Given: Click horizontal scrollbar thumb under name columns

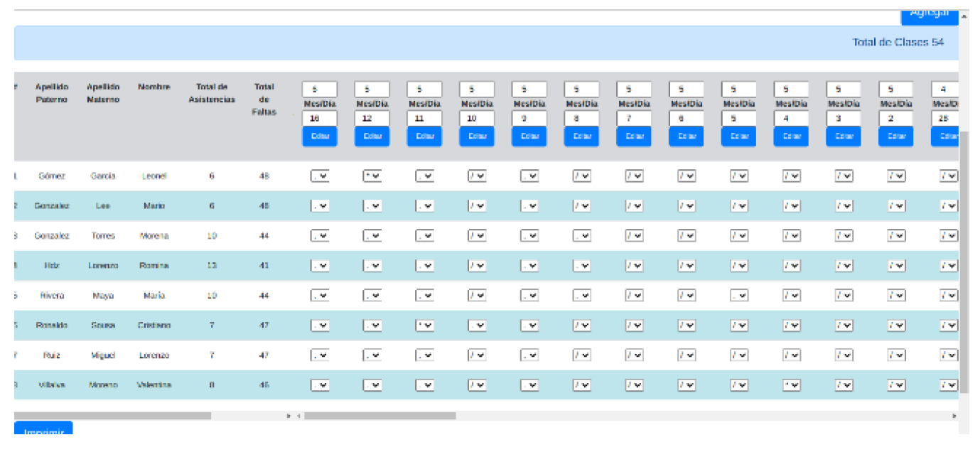Looking at the screenshot, I should point(112,416).
